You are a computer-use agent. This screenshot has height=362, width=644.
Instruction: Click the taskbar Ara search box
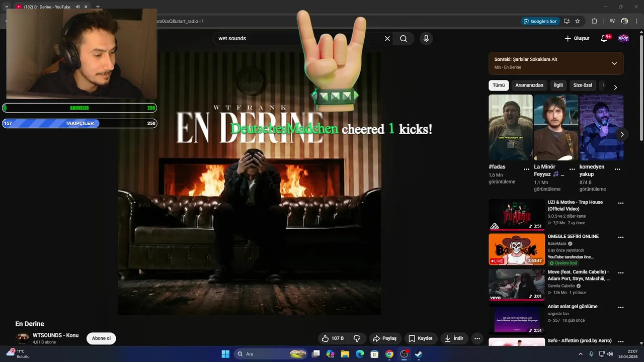pyautogui.click(x=271, y=354)
